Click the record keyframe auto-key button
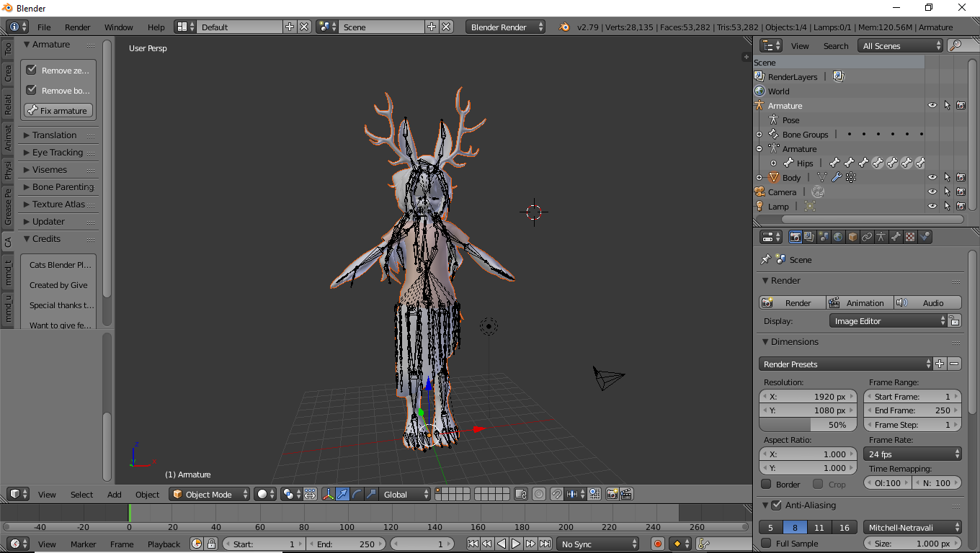Viewport: 980px width, 553px height. coord(657,544)
